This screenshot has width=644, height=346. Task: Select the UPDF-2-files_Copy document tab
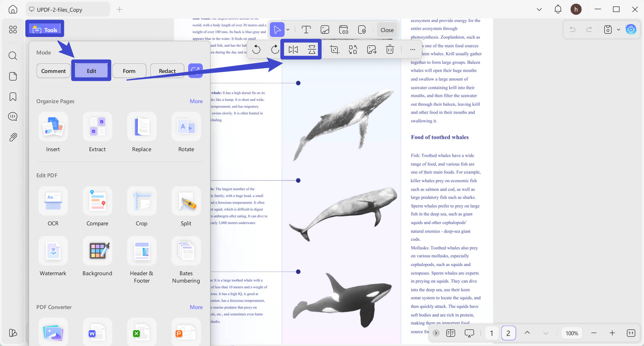click(x=68, y=10)
